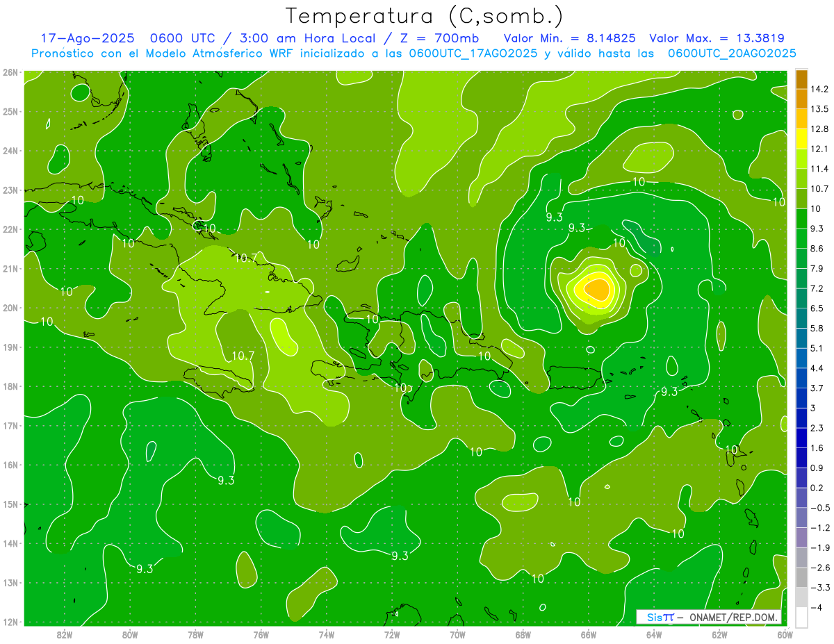Click the 78W longitude axis label
The width and height of the screenshot is (834, 644).
tap(195, 635)
